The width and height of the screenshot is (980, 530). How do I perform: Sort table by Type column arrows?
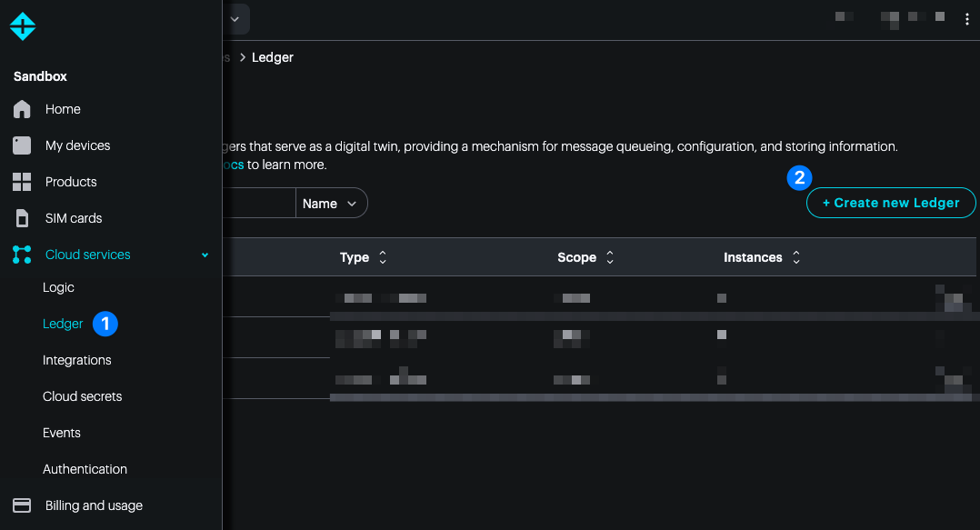point(383,257)
